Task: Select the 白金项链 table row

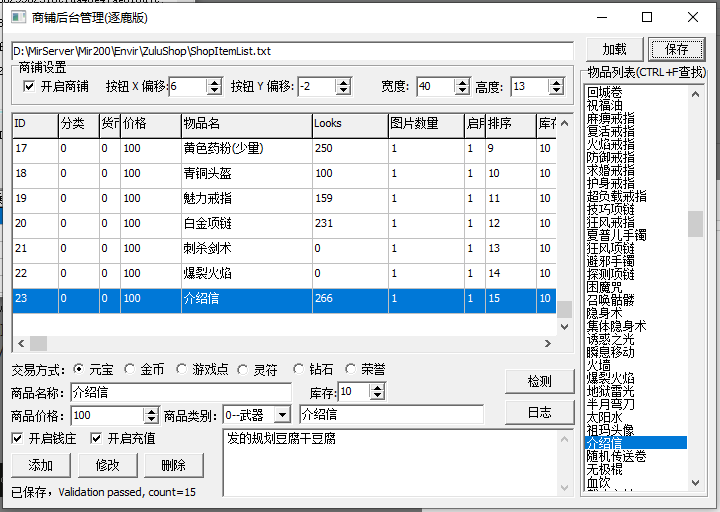Action: point(284,224)
